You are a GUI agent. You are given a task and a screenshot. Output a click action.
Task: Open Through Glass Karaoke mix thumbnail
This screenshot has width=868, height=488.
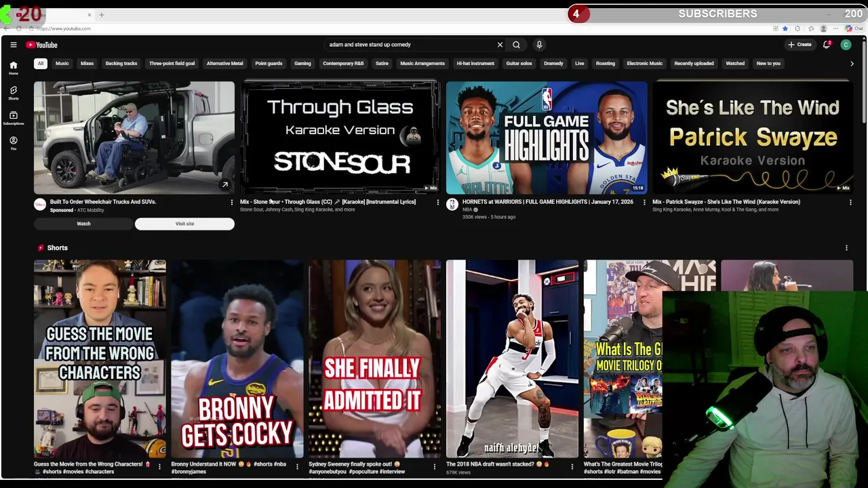(340, 138)
